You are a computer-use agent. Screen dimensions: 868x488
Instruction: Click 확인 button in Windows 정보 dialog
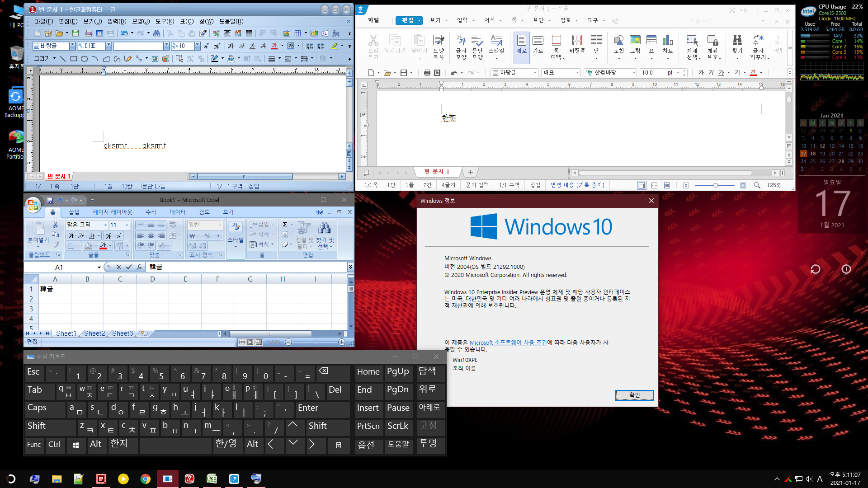(x=634, y=395)
